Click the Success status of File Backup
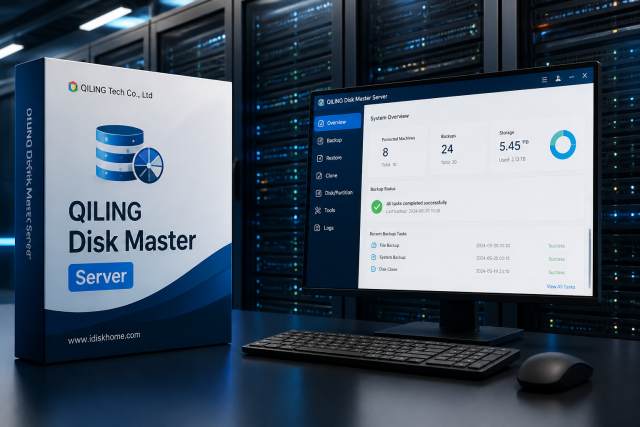This screenshot has width=640, height=427. [x=556, y=246]
